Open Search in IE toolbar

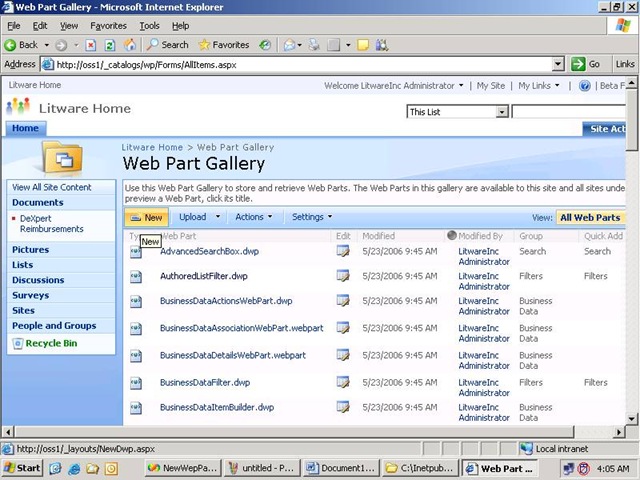tap(168, 45)
